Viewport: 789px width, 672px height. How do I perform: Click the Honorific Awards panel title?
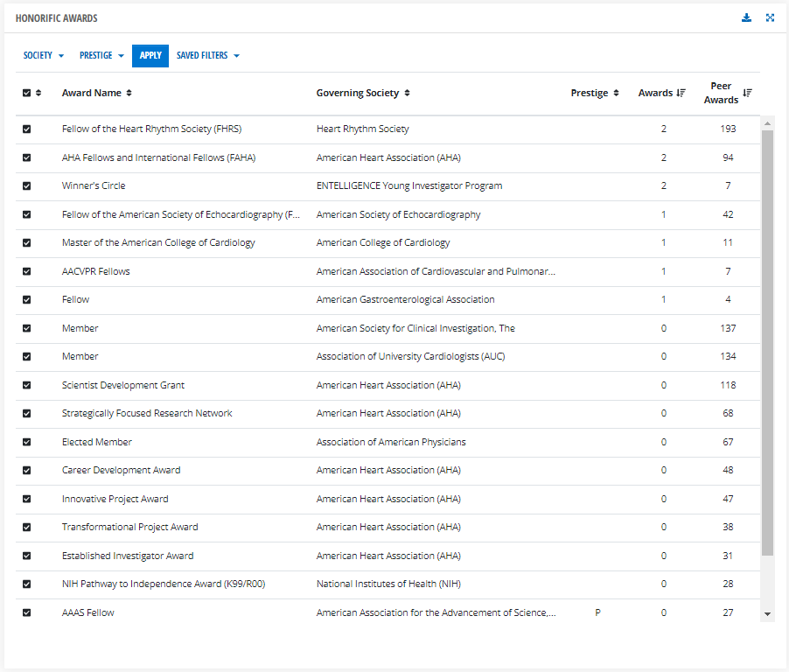point(56,18)
